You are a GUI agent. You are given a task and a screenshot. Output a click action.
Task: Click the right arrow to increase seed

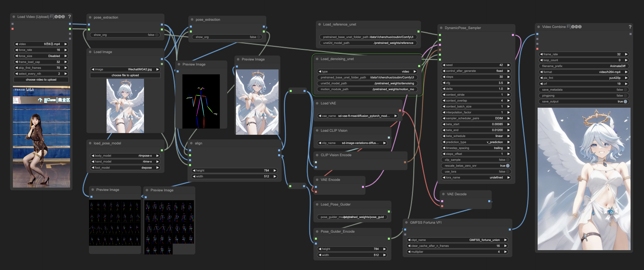point(508,65)
